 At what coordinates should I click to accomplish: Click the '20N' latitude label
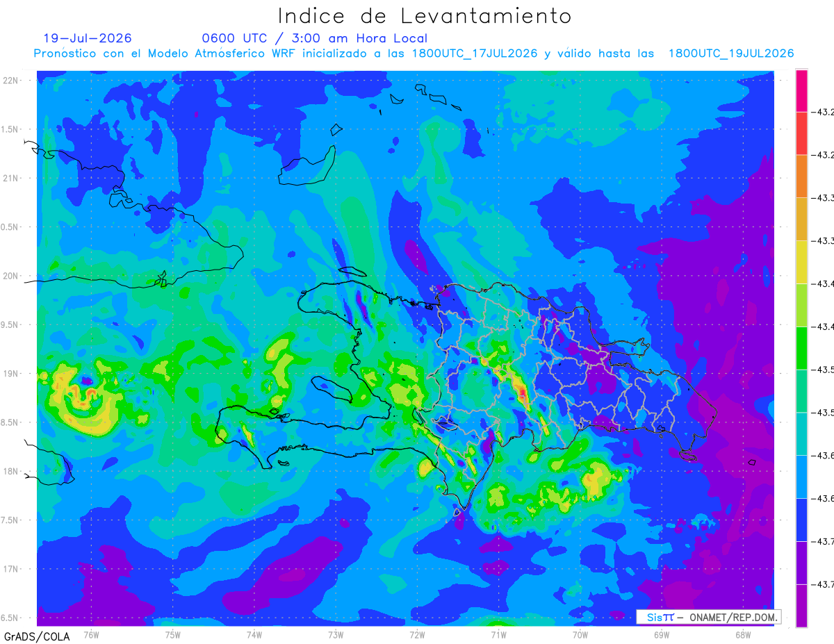click(10, 276)
